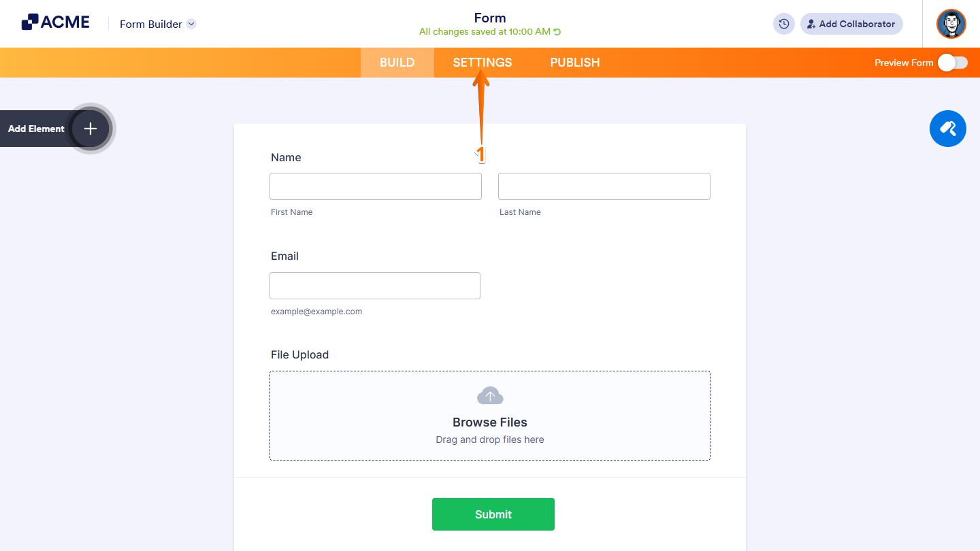Enable the Preview Form toggle
Image resolution: width=980 pixels, height=551 pixels.
(953, 62)
